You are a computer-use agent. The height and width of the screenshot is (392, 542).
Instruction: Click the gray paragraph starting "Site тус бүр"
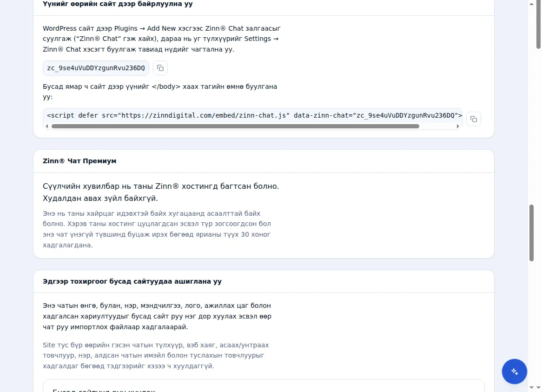(156, 355)
